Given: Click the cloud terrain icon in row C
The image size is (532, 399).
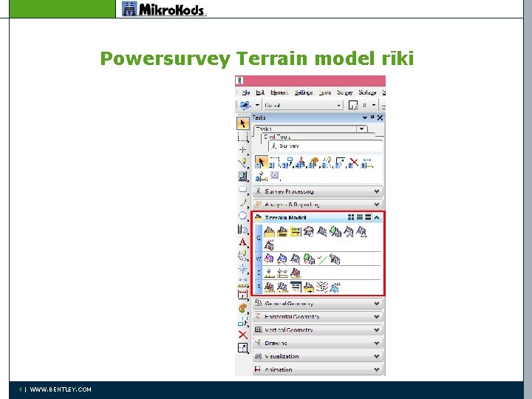Looking at the screenshot, I should pos(309,232).
